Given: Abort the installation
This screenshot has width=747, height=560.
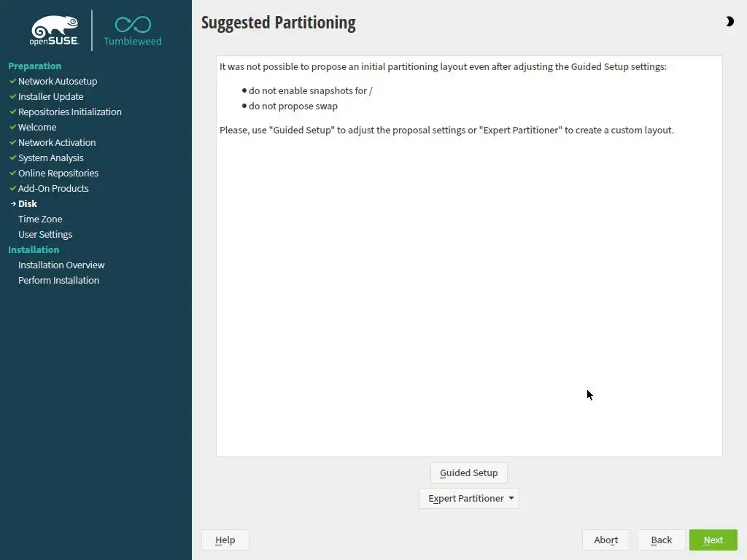Looking at the screenshot, I should pyautogui.click(x=605, y=540).
